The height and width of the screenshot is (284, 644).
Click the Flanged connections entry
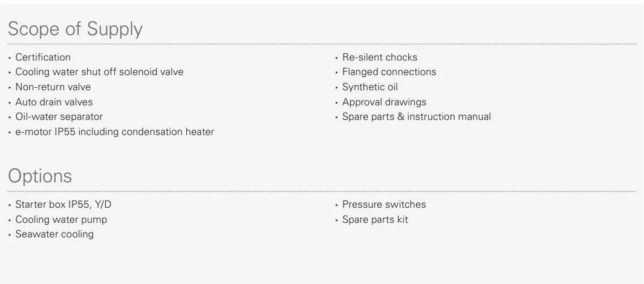pyautogui.click(x=389, y=72)
